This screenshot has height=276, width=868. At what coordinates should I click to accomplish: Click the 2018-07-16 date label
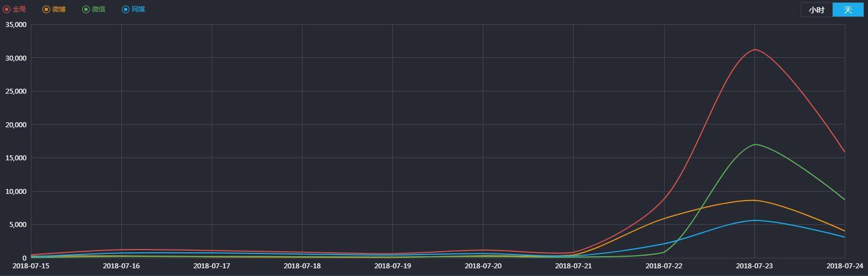[x=121, y=266]
